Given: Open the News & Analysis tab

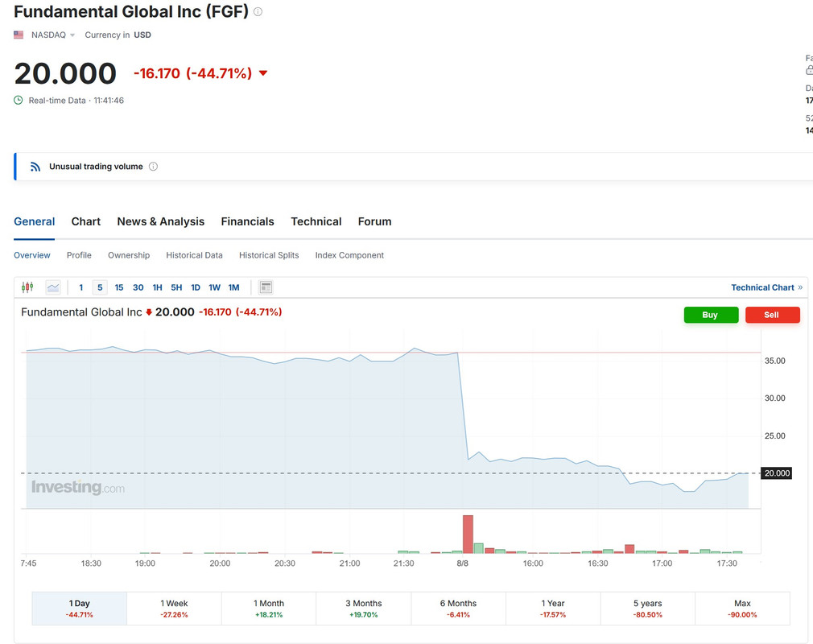Looking at the screenshot, I should click(x=161, y=221).
